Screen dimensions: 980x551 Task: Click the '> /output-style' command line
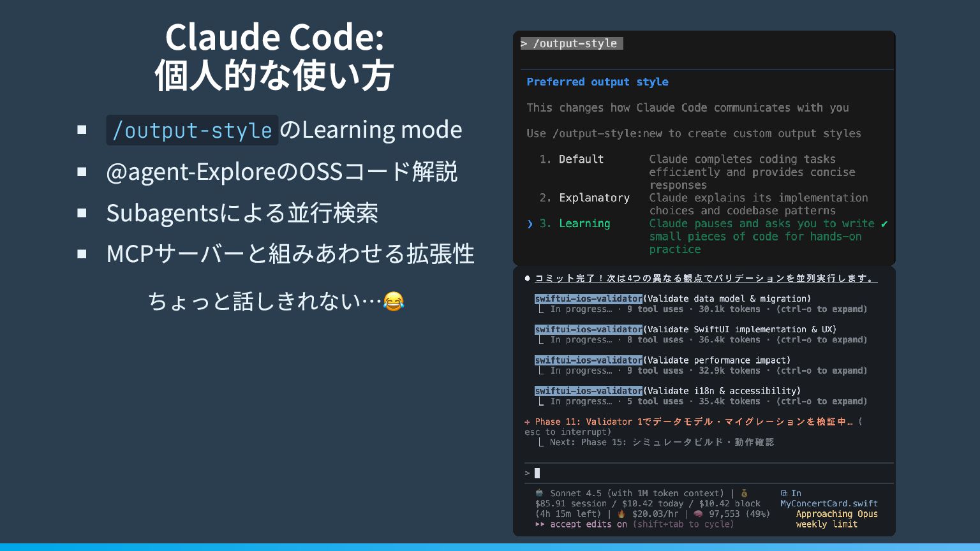pyautogui.click(x=571, y=43)
